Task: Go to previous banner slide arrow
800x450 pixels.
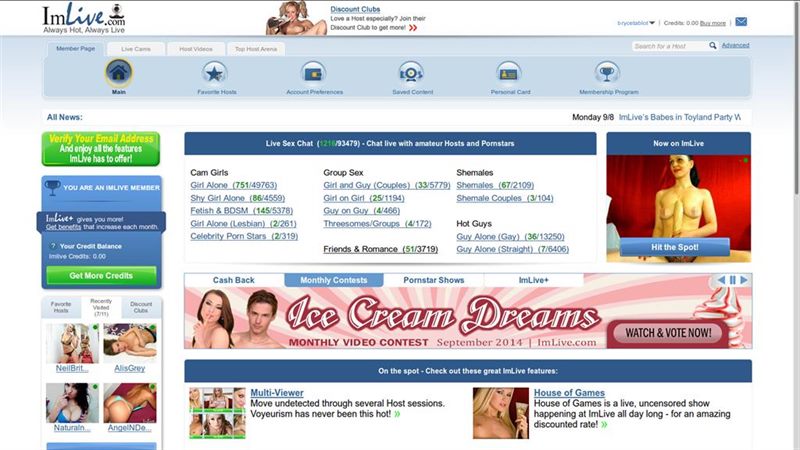Action: click(x=721, y=280)
